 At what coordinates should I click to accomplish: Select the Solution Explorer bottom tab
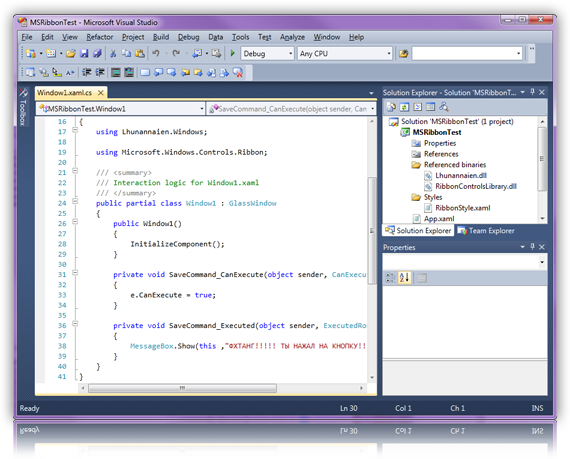pyautogui.click(x=418, y=231)
